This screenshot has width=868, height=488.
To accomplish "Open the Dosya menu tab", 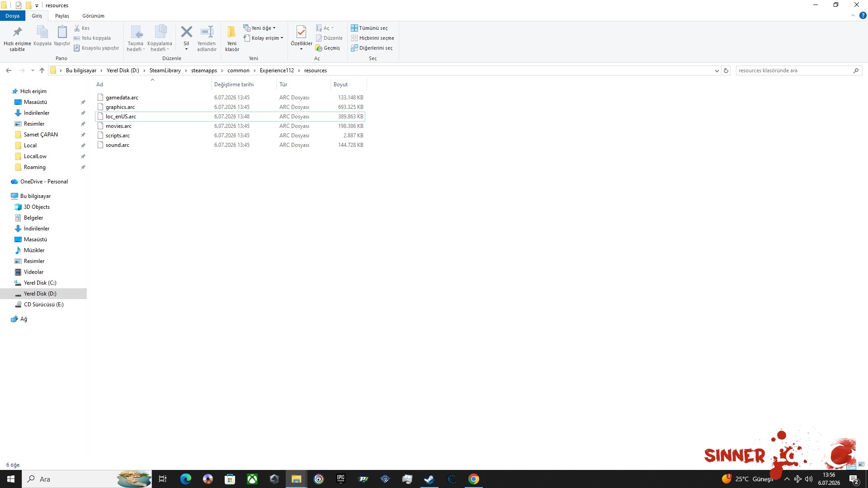I will pyautogui.click(x=12, y=16).
